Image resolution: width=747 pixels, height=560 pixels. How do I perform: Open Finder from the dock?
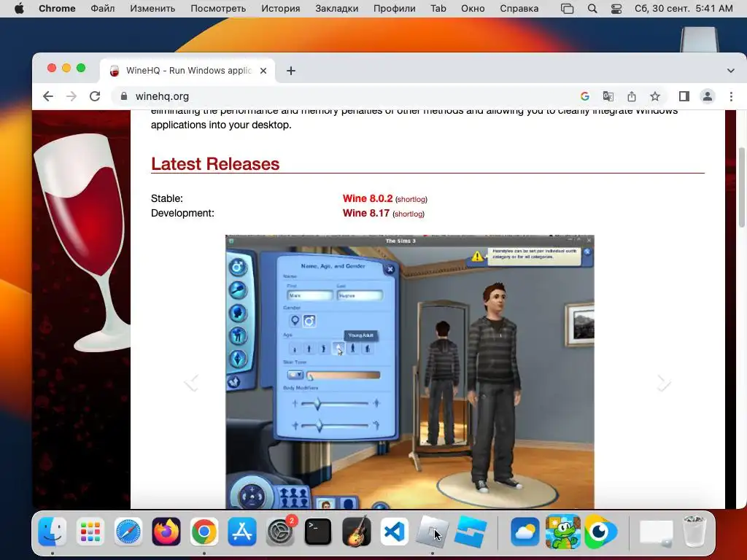tap(53, 532)
